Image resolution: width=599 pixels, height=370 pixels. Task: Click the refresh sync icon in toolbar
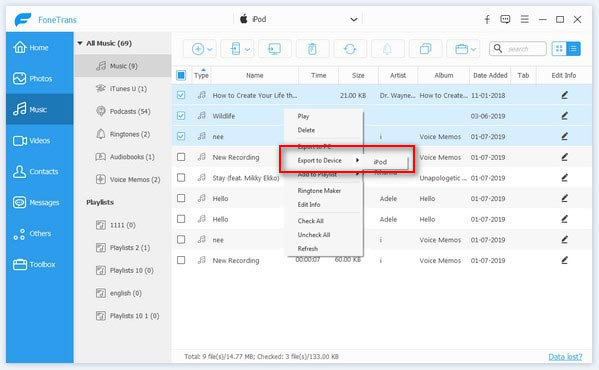pyautogui.click(x=350, y=49)
